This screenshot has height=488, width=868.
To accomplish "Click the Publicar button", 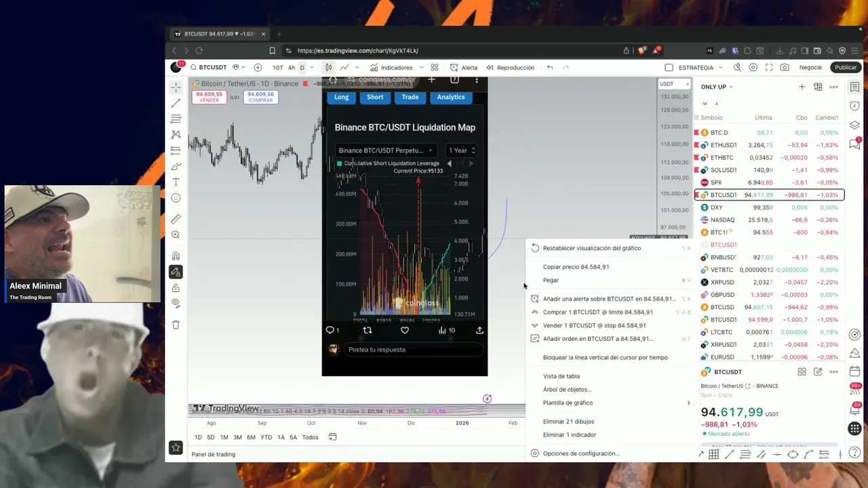I will 846,67.
